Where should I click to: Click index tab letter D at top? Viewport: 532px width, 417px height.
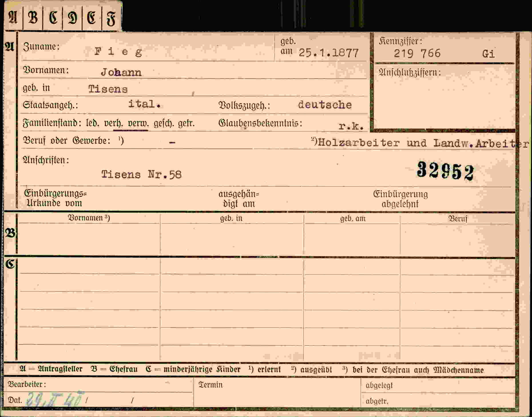pos(72,18)
